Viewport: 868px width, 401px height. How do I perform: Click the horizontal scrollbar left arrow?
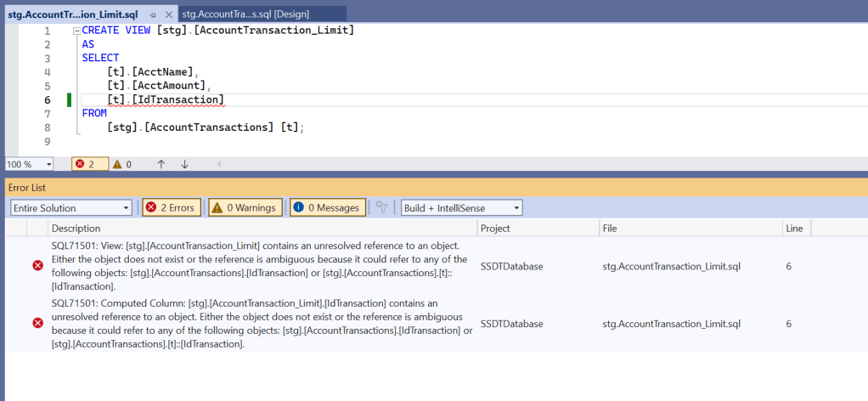point(218,164)
